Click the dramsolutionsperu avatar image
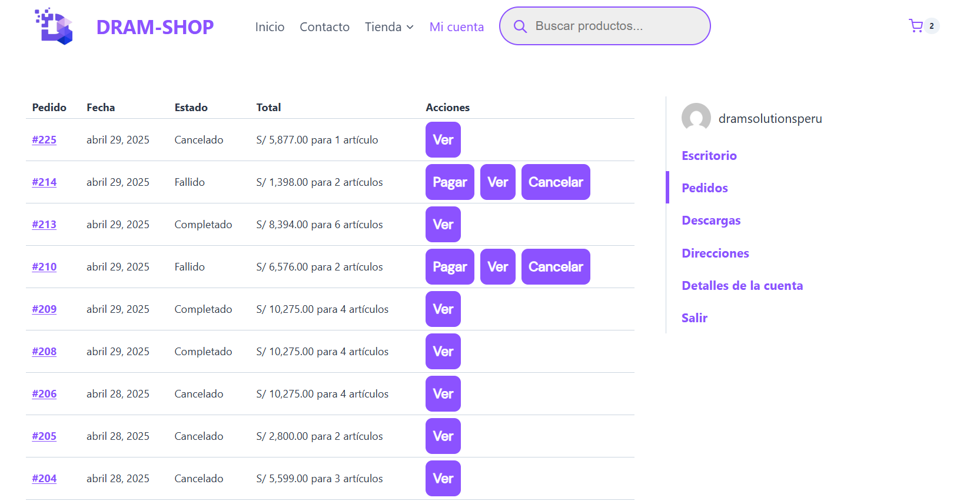 pos(696,118)
